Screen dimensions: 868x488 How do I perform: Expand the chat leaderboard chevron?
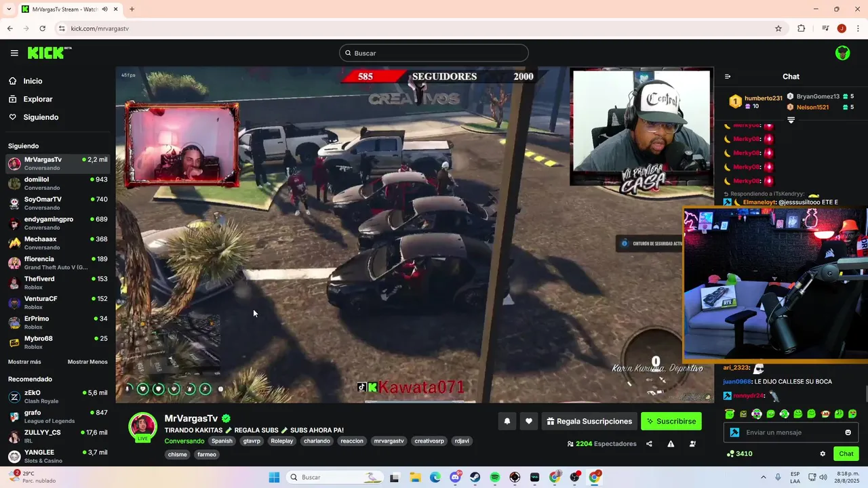(791, 120)
